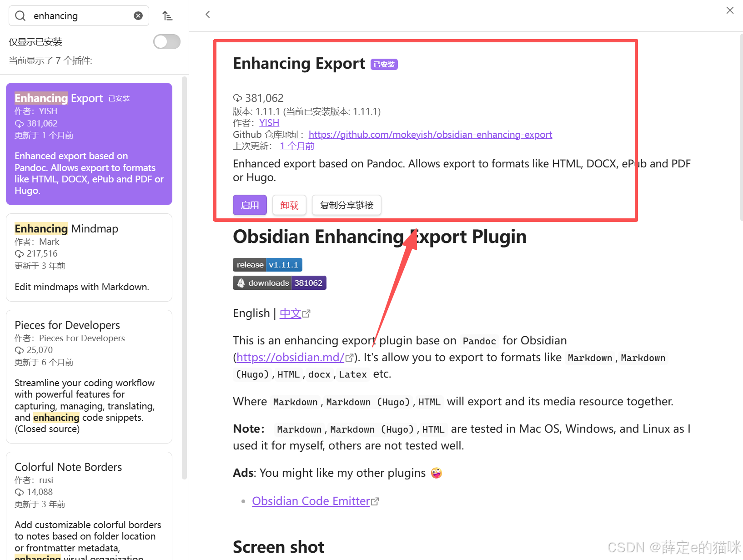
Task: Open the Enhancing Mindmap plugin card
Action: tap(89, 257)
